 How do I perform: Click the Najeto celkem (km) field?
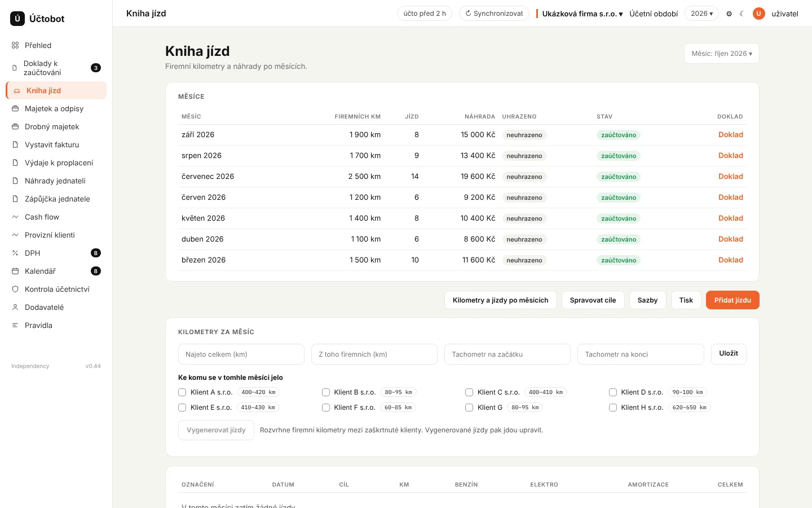coord(241,354)
